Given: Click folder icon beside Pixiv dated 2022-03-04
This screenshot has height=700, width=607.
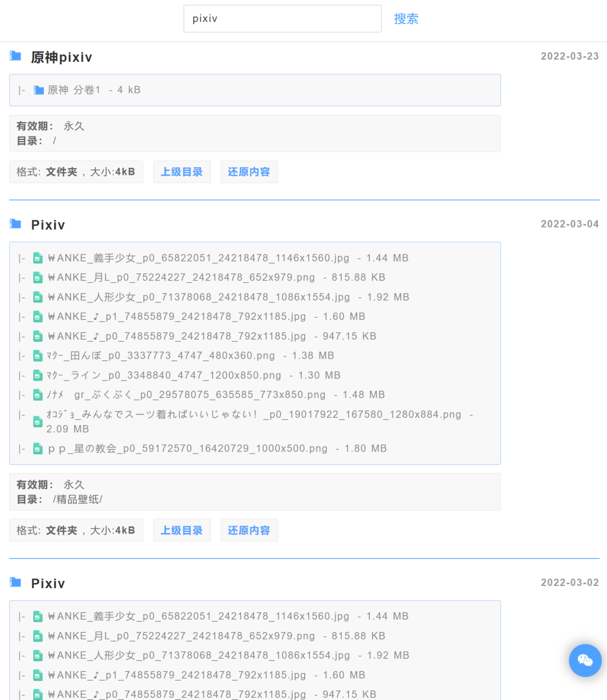Looking at the screenshot, I should [x=16, y=224].
